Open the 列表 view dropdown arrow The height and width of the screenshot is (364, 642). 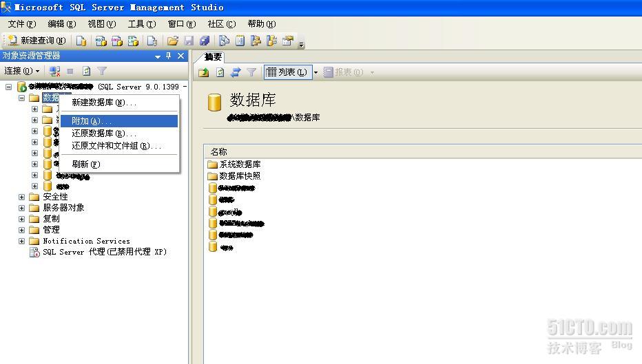point(315,73)
